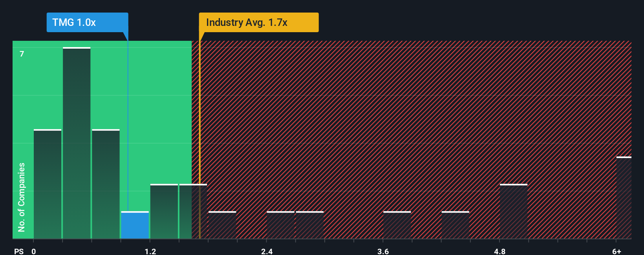Click the '2.4' x-axis tick label
644x255 pixels.
(267, 251)
